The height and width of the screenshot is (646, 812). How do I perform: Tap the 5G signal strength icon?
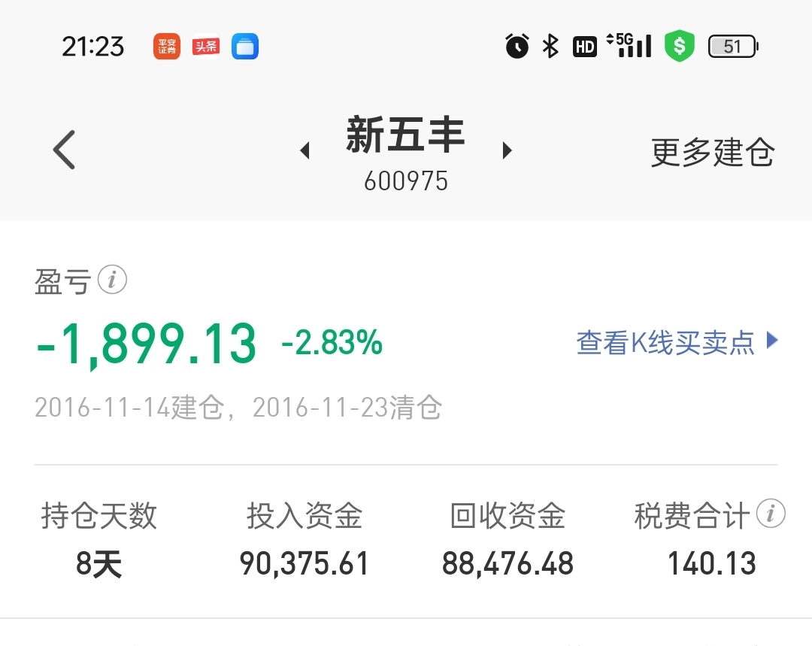point(629,45)
